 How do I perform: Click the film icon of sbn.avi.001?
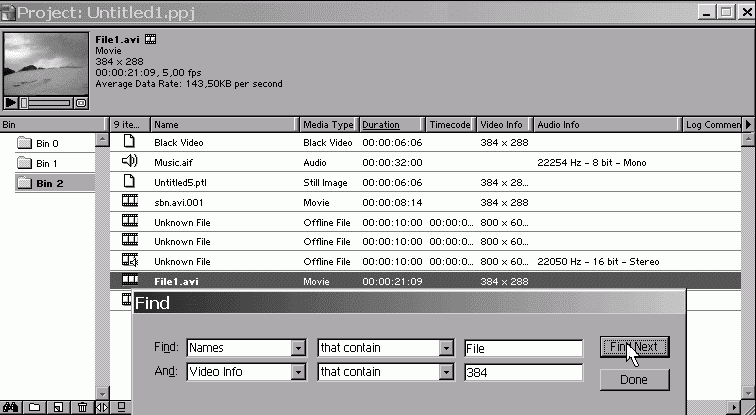pyautogui.click(x=129, y=201)
